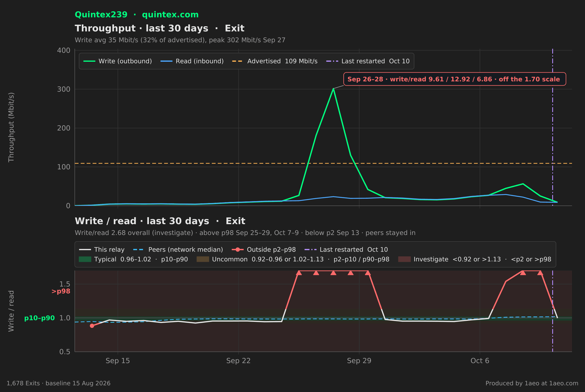Screen dimensions: 585x392
Task: Click the >p98 axis label
Action: point(61,291)
